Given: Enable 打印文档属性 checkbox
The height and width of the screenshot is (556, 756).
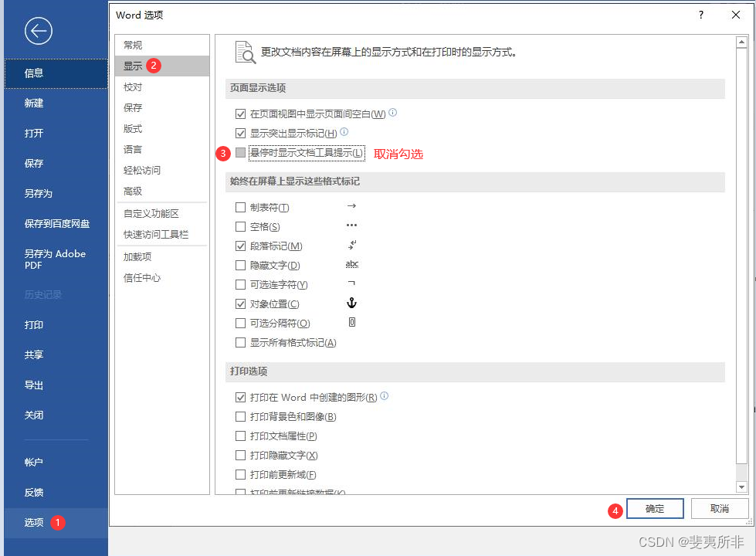Looking at the screenshot, I should coord(240,436).
